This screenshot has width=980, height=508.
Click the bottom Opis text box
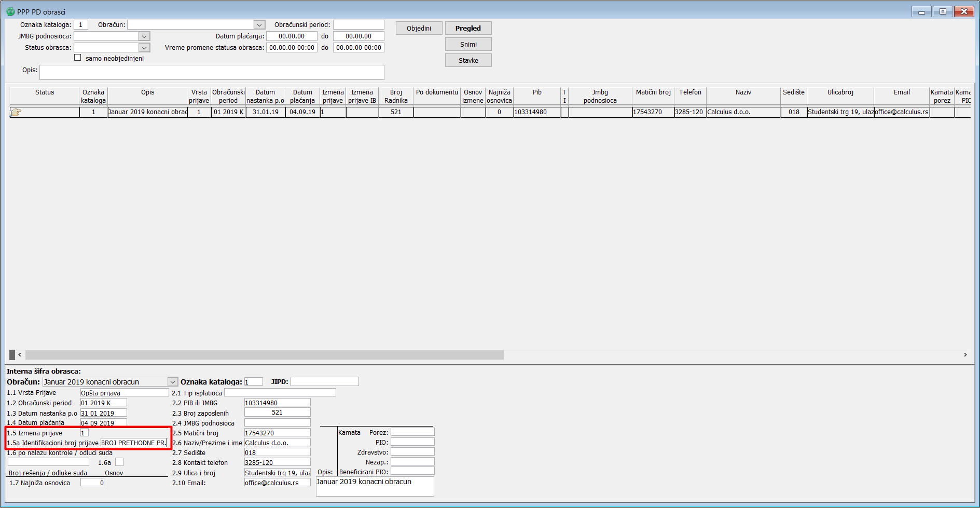pyautogui.click(x=375, y=486)
